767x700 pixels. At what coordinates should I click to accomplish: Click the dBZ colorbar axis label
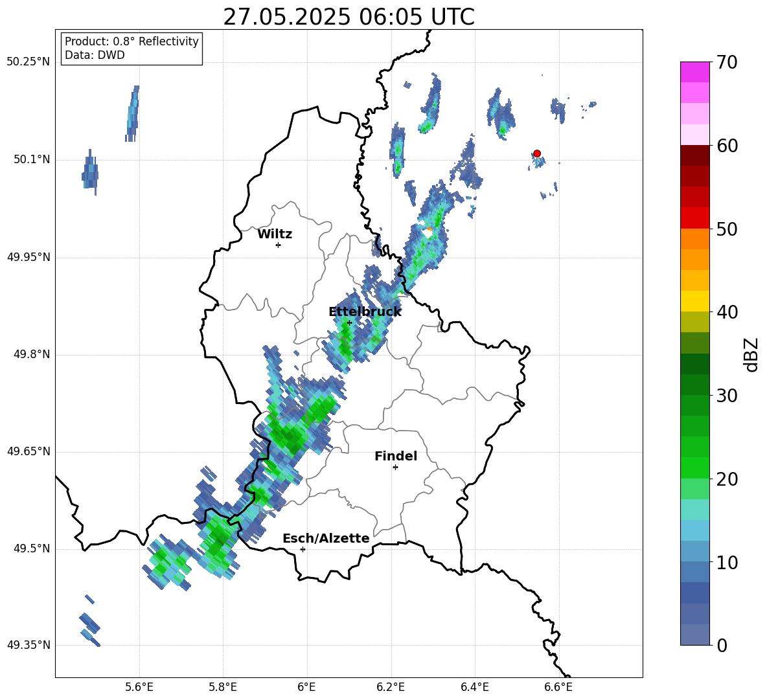point(752,354)
